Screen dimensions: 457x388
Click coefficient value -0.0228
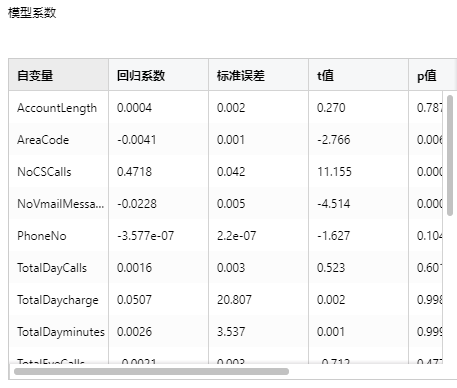137,204
